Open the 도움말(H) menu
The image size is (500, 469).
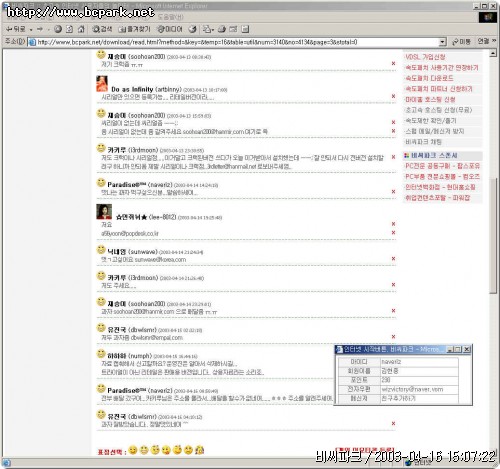tap(170, 17)
